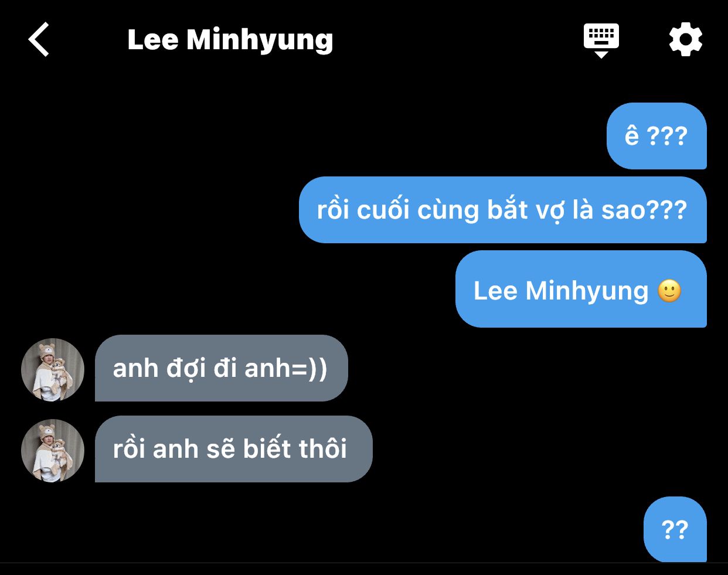Select the grey 'anh đợi đi anh=))' bubble
This screenshot has width=728, height=575.
click(x=222, y=368)
